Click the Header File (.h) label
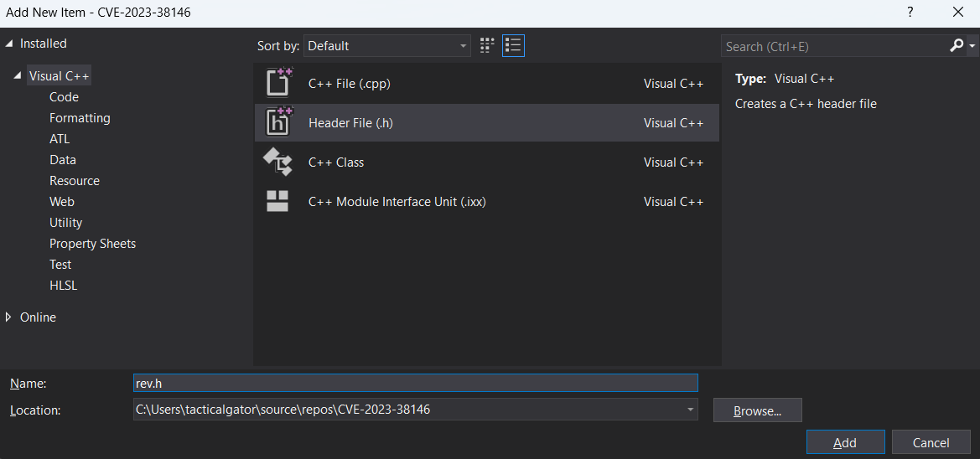Screen dimensions: 980x459 click(350, 123)
